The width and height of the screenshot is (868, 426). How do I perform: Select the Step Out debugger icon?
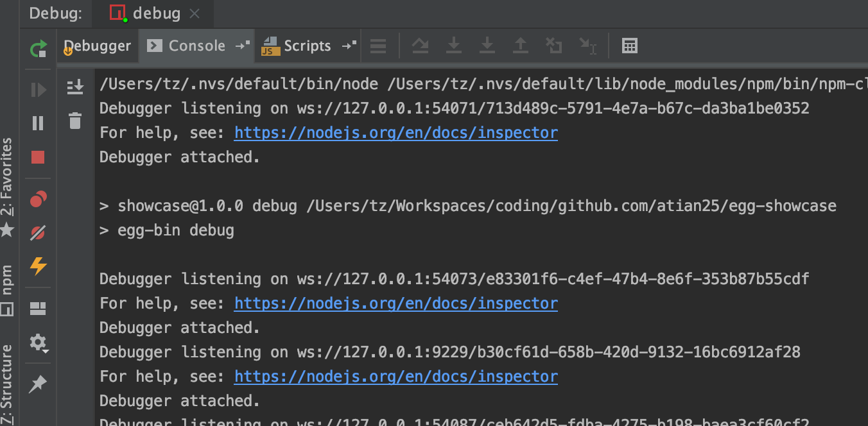point(521,45)
